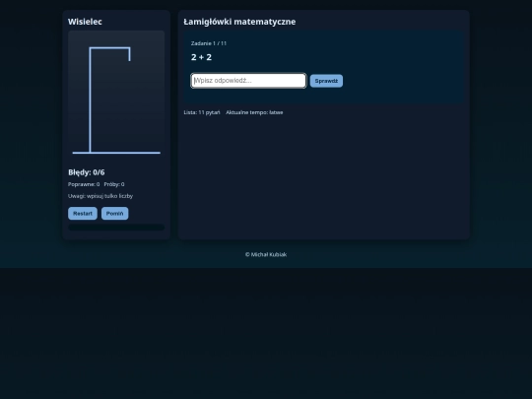The image size is (532, 399).
Task: Click the Sprawdź button
Action: [326, 81]
